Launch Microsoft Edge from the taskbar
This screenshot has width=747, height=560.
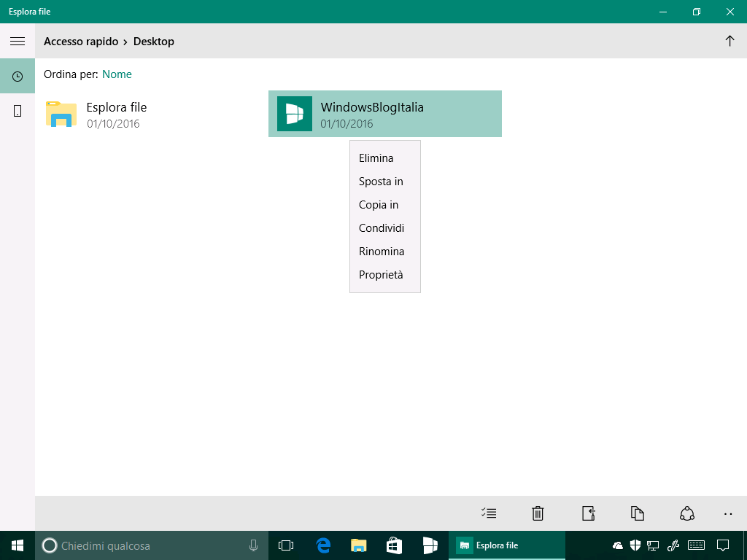[323, 545]
